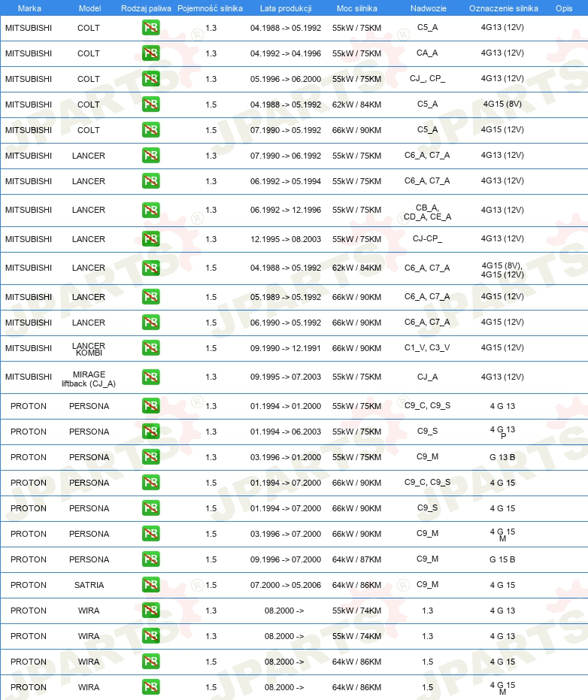This screenshot has width=588, height=700.
Task: Click the 'C1_V, C3_V' body cell
Action: (x=427, y=347)
